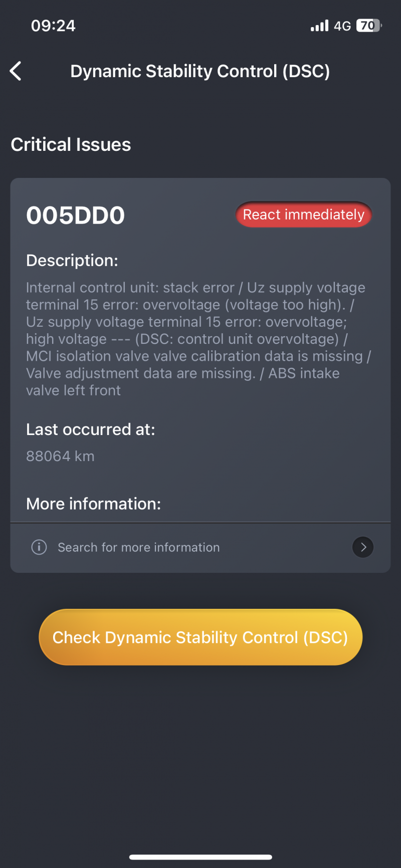401x868 pixels.
Task: Tap the Critical Issues heading
Action: pos(71,145)
